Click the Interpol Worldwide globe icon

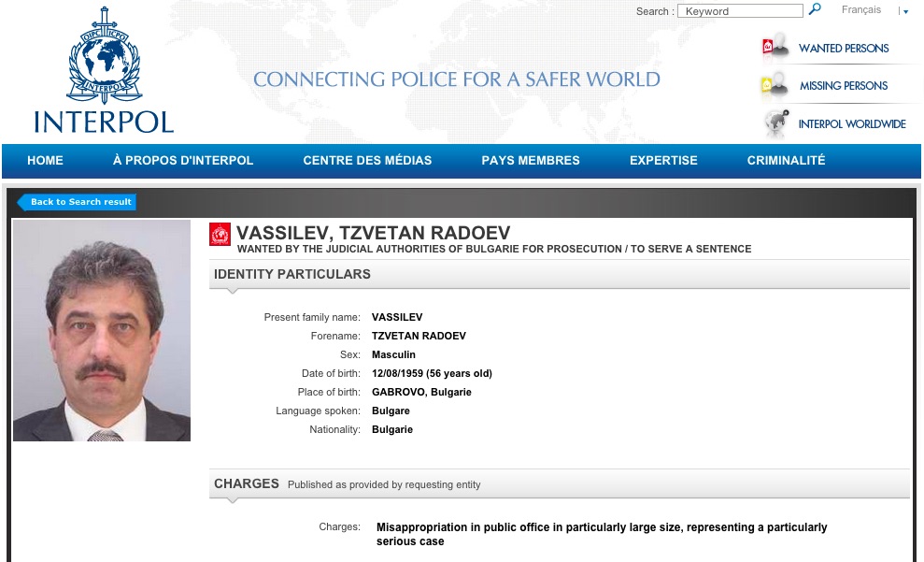click(x=776, y=123)
